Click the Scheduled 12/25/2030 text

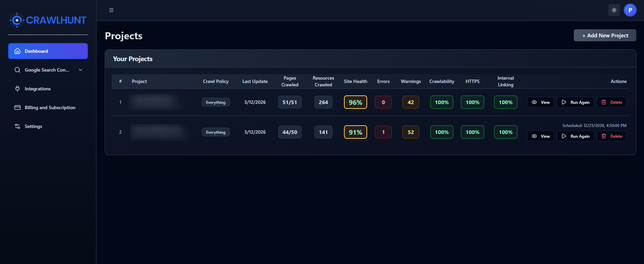click(594, 125)
